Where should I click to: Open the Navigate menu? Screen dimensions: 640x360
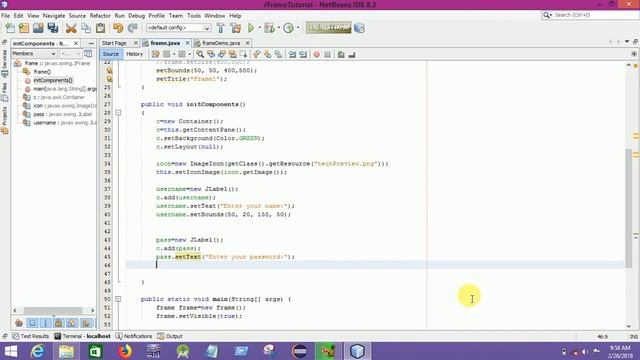click(54, 16)
